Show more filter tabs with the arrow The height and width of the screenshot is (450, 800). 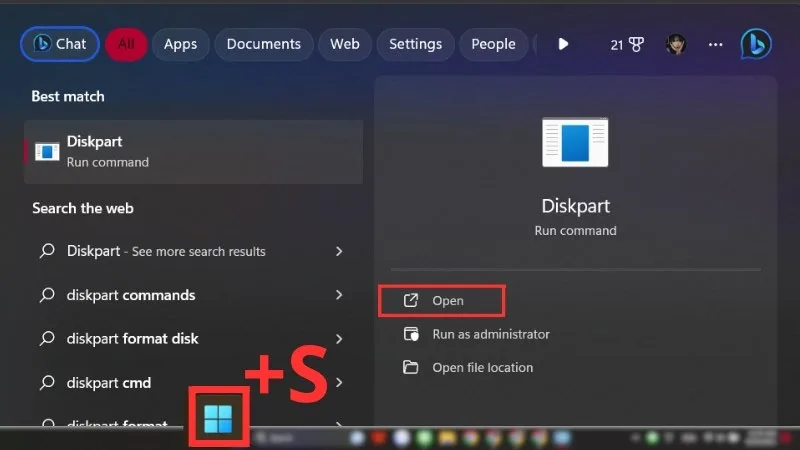coord(563,44)
